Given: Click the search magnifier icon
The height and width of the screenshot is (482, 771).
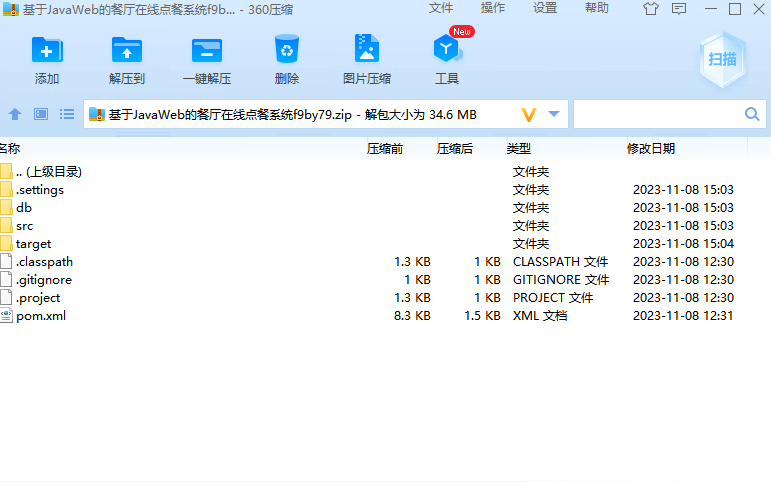Looking at the screenshot, I should coord(752,114).
